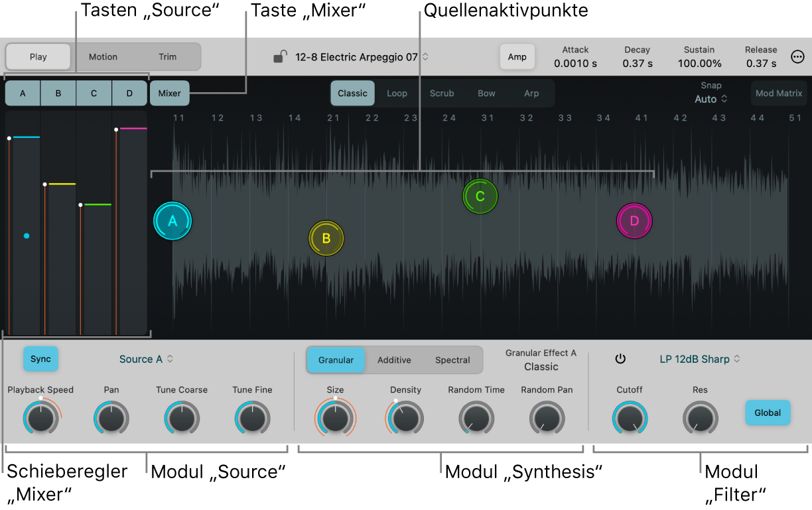Click the Attack value field 0.0010 s
812x510 pixels.
[575, 64]
